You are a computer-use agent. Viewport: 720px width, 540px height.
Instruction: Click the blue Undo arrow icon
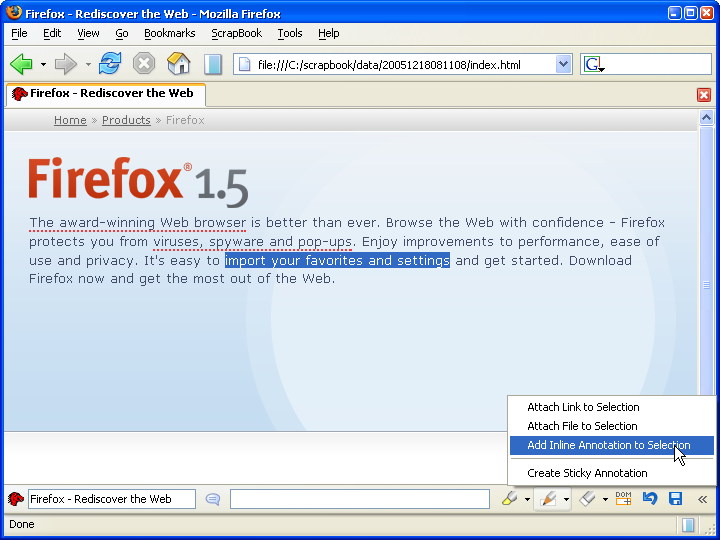(x=649, y=499)
